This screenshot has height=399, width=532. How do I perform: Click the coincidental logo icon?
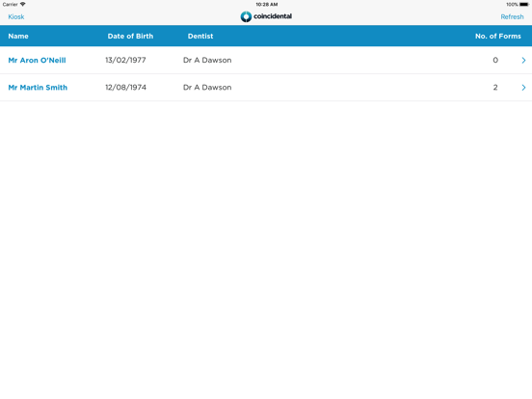pos(246,16)
